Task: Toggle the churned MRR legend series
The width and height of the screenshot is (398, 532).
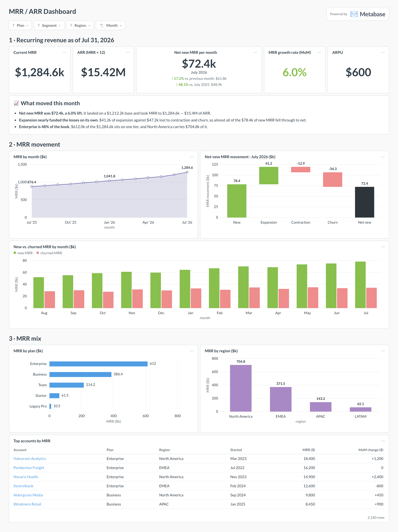Action: pyautogui.click(x=49, y=253)
